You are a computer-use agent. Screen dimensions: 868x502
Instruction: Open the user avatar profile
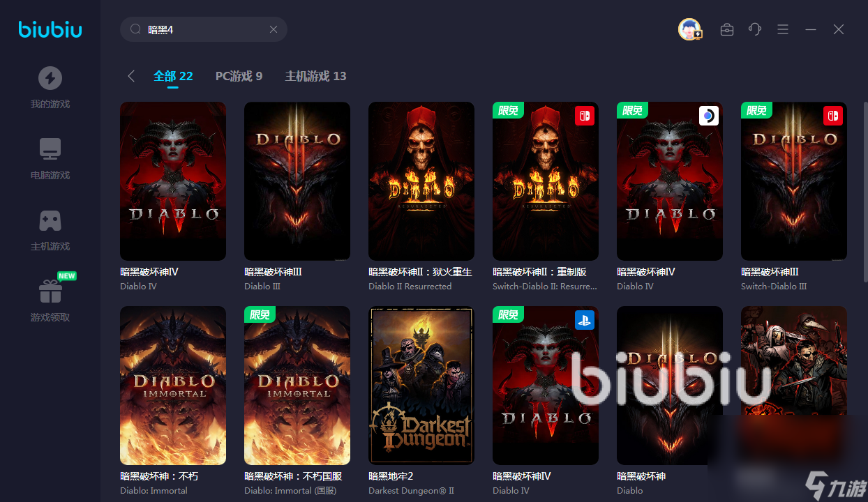(689, 29)
